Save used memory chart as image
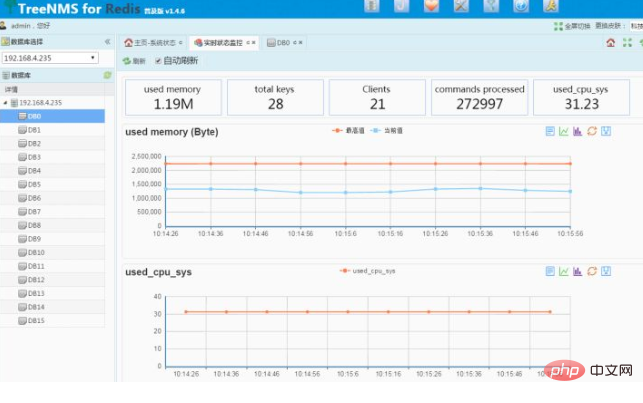643x403 pixels. click(606, 131)
